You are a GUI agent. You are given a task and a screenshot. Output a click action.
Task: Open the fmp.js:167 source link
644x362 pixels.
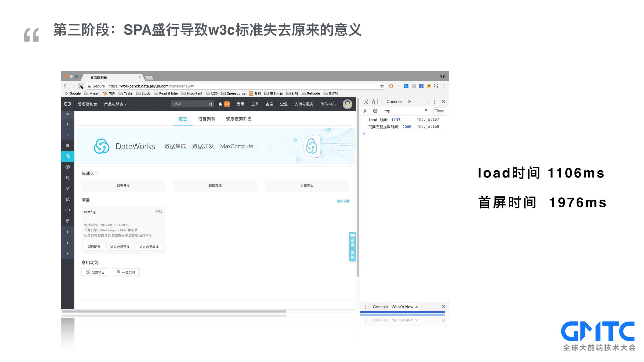click(x=428, y=120)
